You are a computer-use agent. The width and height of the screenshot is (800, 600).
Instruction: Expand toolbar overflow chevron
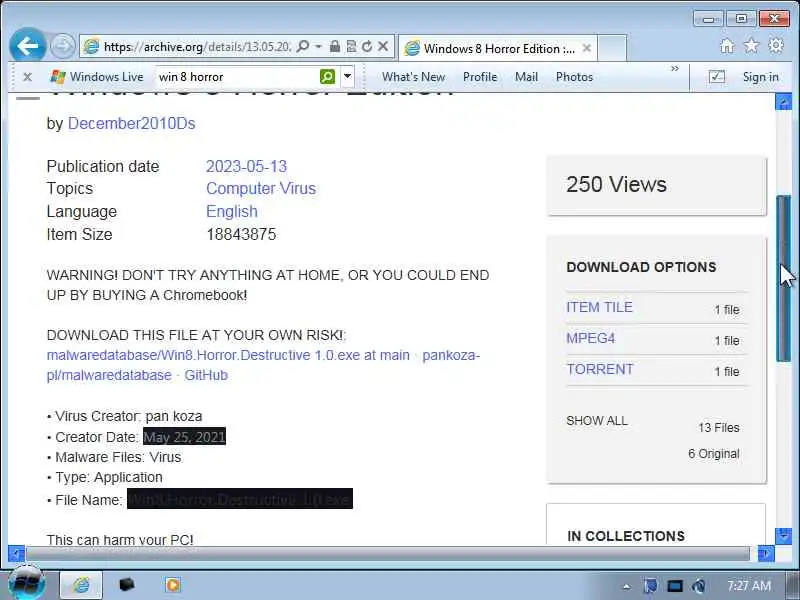coord(675,68)
